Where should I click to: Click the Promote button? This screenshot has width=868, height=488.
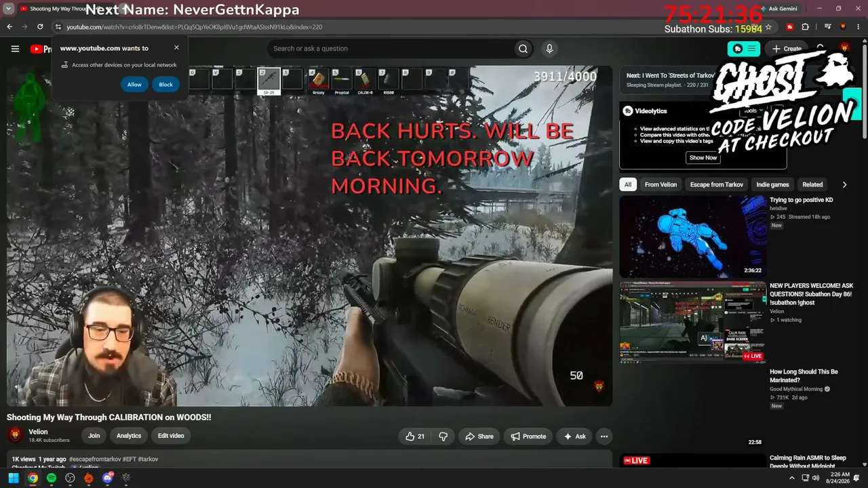(x=528, y=436)
